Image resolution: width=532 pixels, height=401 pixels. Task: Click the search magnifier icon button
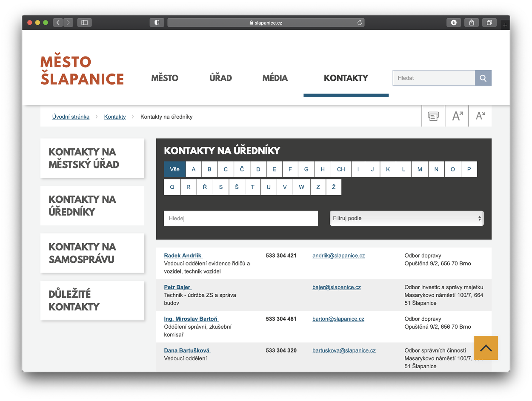click(x=483, y=78)
